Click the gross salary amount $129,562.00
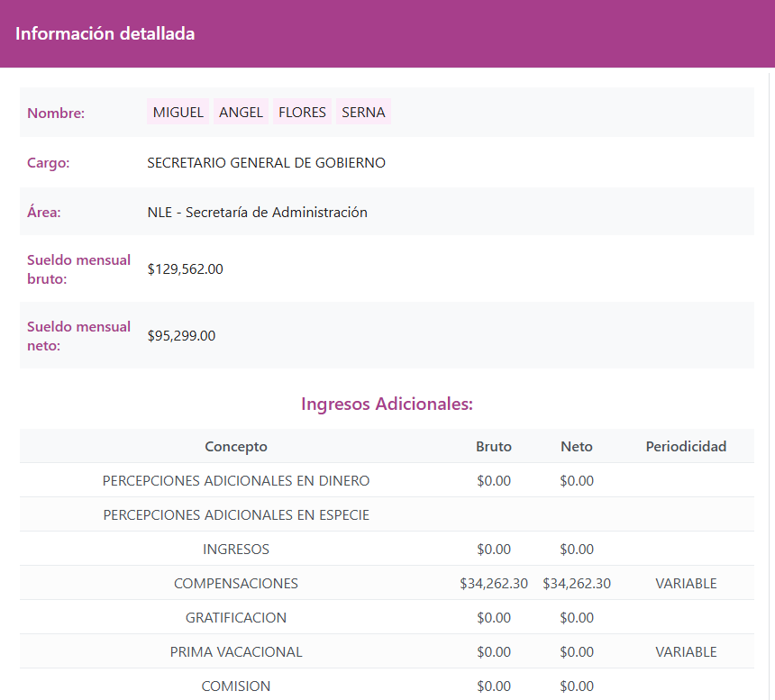The height and width of the screenshot is (700, 775). pyautogui.click(x=185, y=268)
